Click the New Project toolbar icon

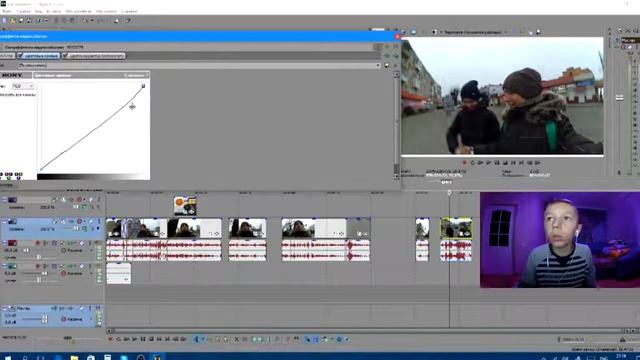click(x=5, y=20)
